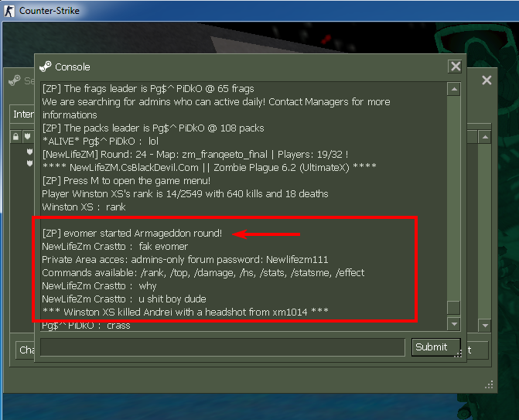
Task: Sort servers by the shield secure column
Action: pyautogui.click(x=28, y=137)
